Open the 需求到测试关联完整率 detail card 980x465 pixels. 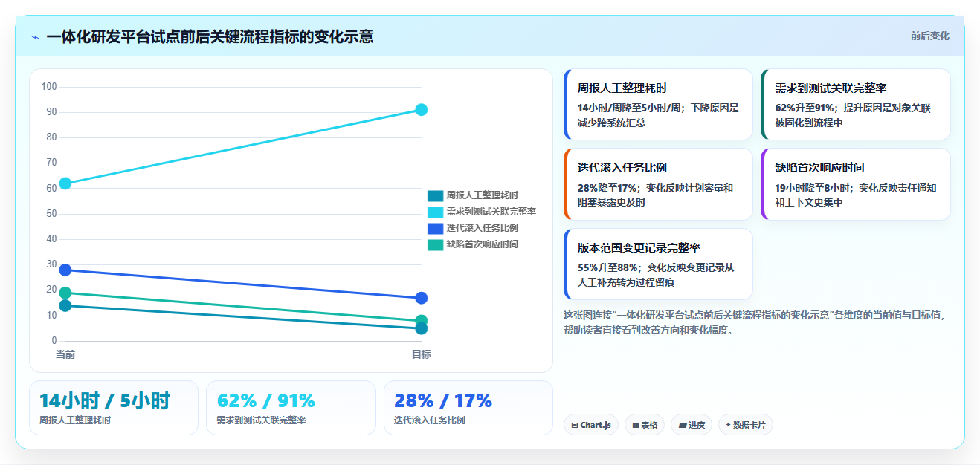[856, 105]
